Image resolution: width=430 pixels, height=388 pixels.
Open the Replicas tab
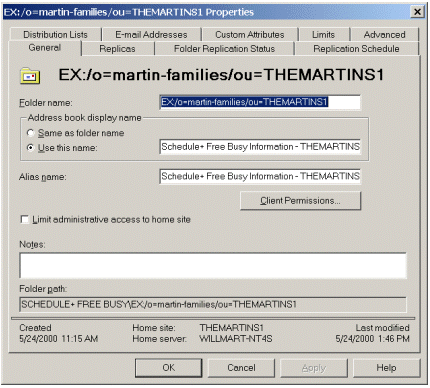[x=117, y=49]
